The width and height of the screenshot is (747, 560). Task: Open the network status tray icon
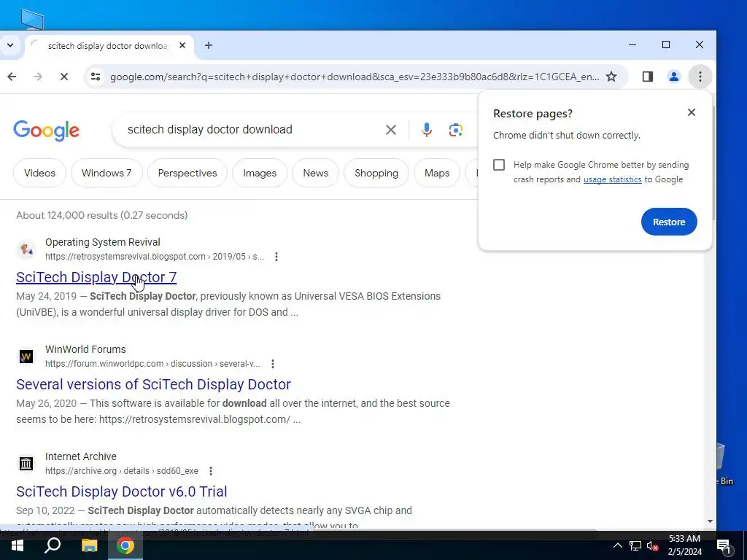[x=635, y=545]
